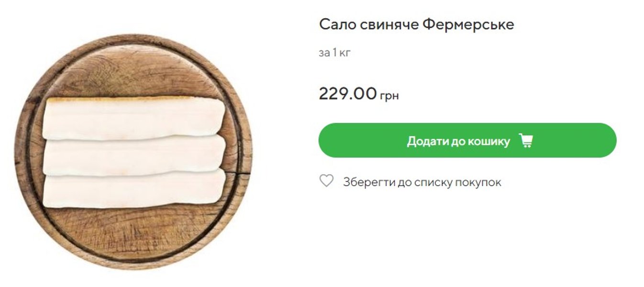Click the bottom slice of lard in photo
The width and height of the screenshot is (644, 287).
(134, 189)
